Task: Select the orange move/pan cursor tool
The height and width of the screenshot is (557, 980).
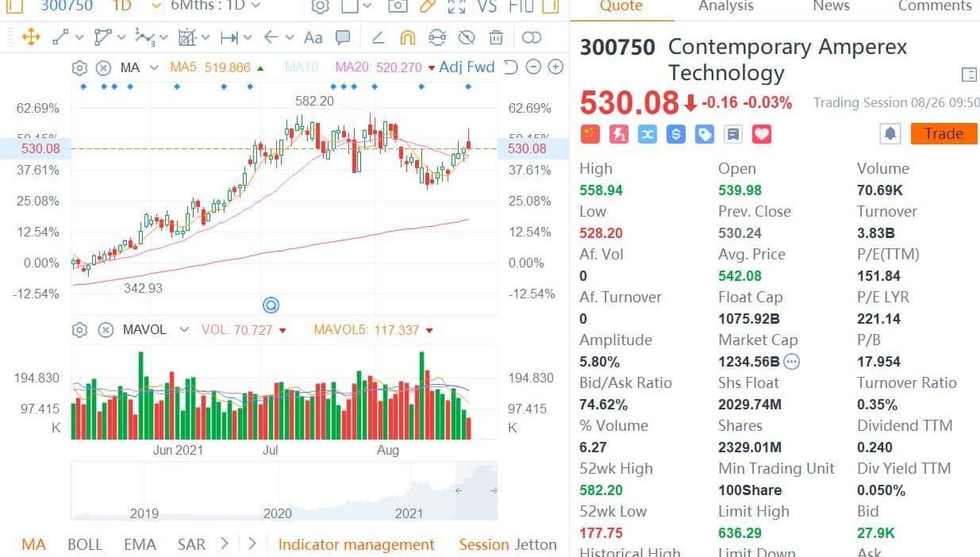Action: pos(31,37)
